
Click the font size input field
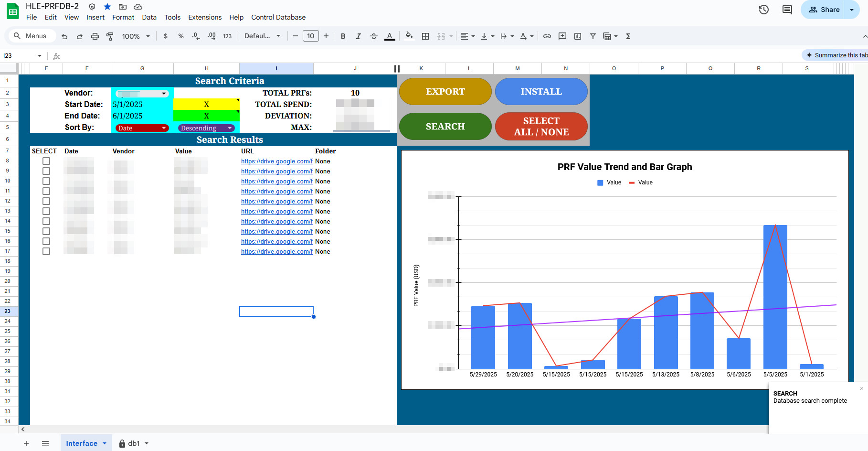pos(311,36)
